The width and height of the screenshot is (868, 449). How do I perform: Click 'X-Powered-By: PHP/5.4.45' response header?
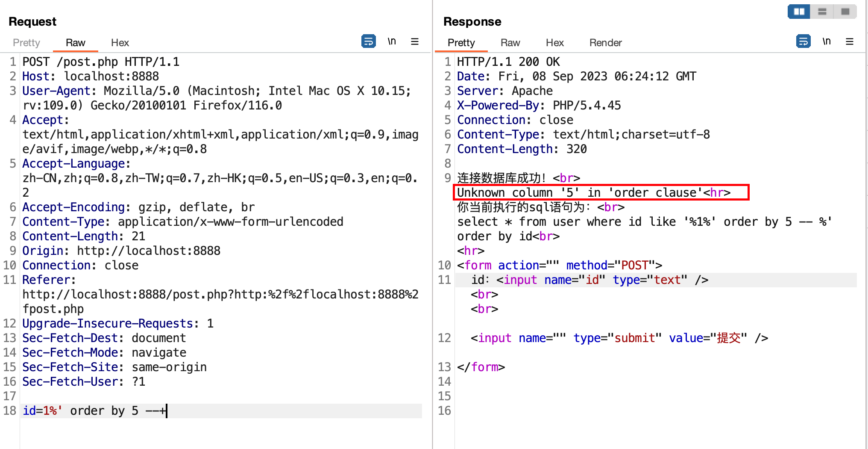539,106
